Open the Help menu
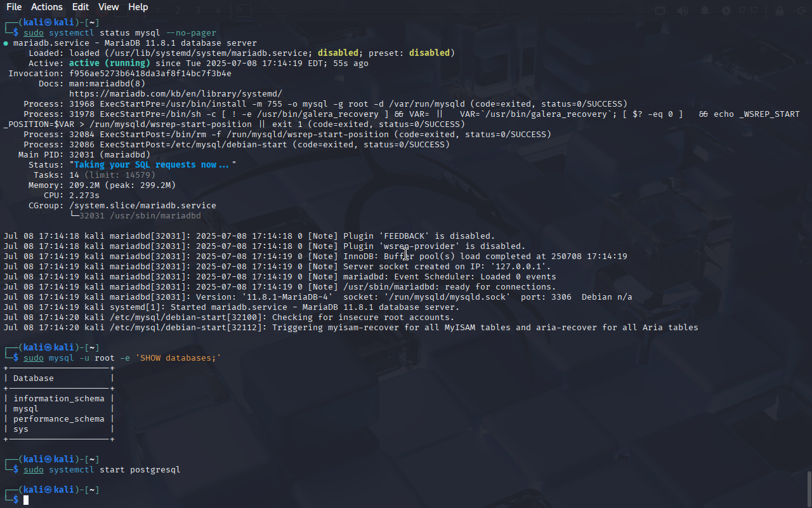 coord(138,7)
